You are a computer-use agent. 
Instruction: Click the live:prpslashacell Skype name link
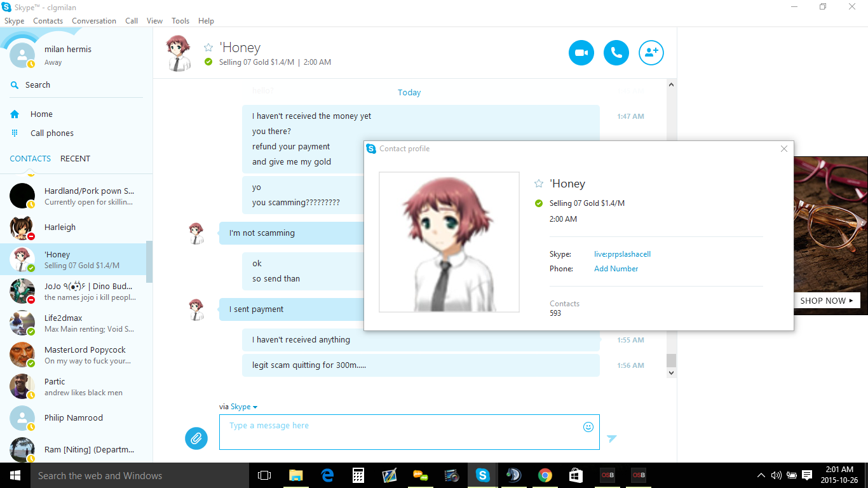622,254
